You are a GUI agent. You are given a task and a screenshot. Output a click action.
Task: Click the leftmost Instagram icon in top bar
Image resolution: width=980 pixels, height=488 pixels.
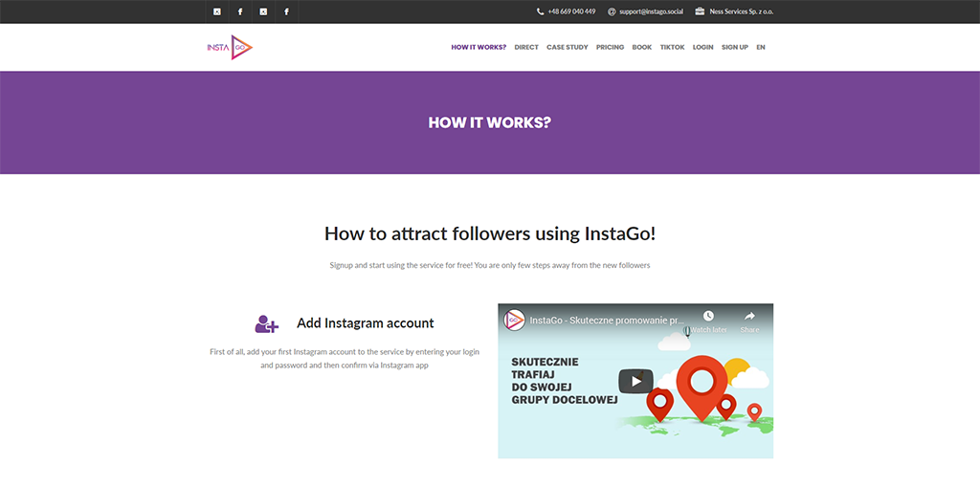pos(217,11)
